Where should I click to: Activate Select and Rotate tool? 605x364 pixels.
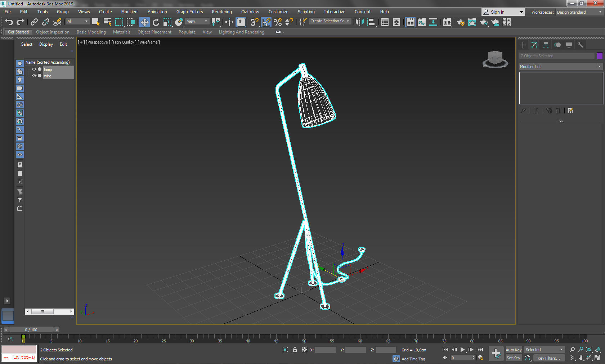click(x=156, y=22)
